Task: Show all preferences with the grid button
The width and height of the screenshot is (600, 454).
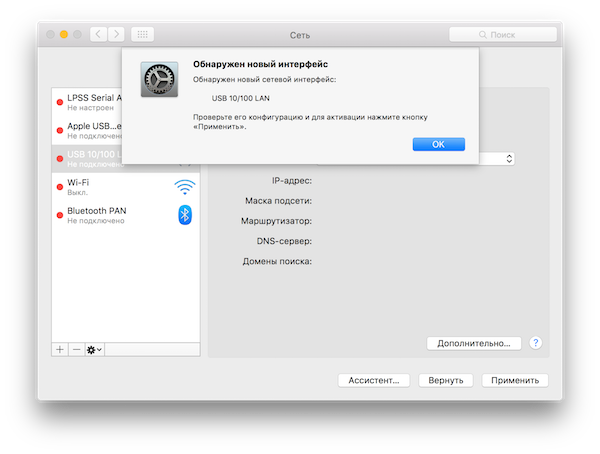Action: [x=142, y=34]
